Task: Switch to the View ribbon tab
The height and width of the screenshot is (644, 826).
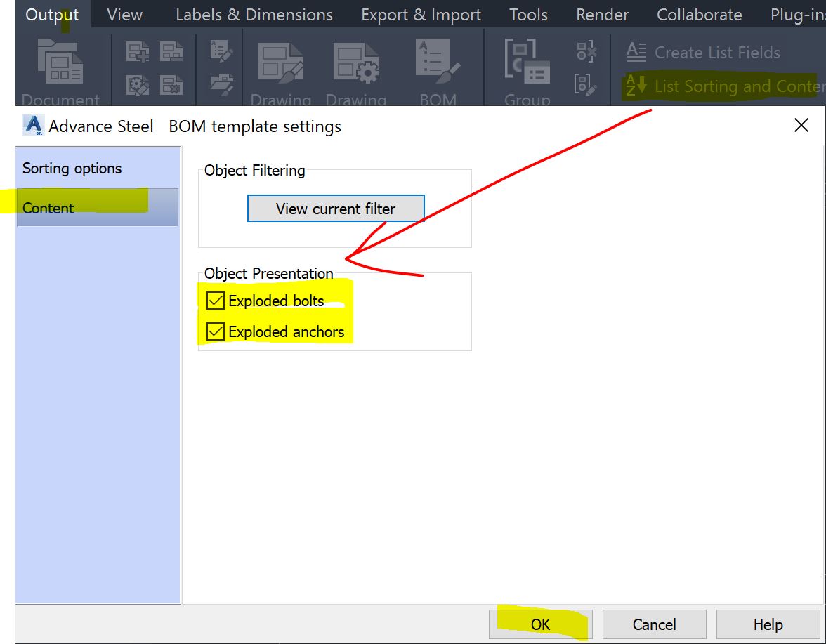Action: point(125,14)
